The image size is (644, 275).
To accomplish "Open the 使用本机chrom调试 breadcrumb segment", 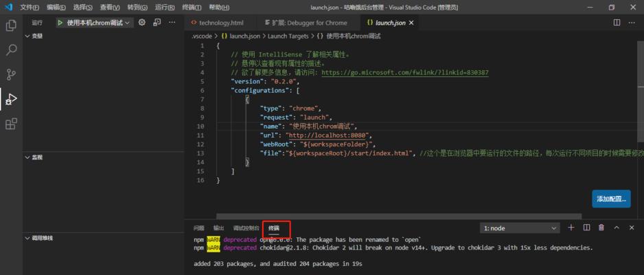I will pos(349,36).
